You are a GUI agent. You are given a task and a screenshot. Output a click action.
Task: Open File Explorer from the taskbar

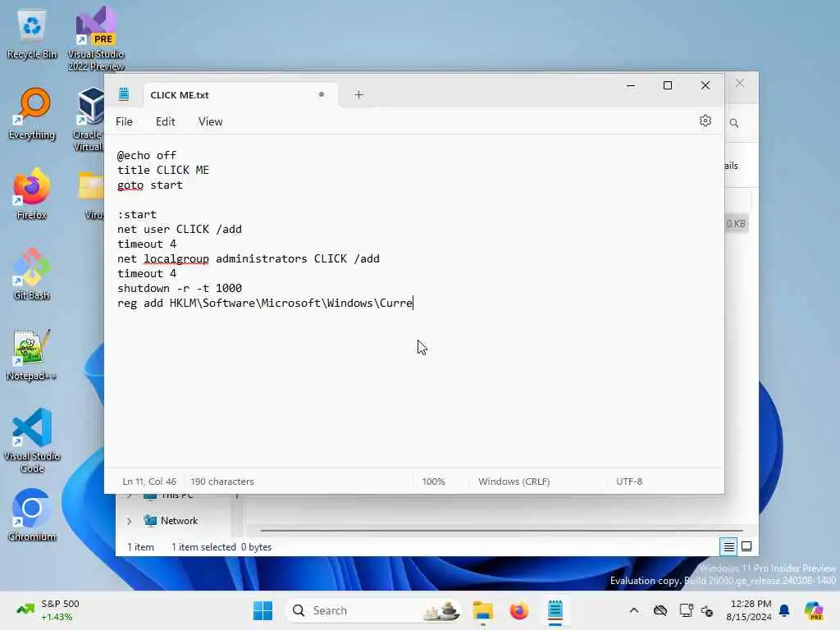tap(482, 610)
